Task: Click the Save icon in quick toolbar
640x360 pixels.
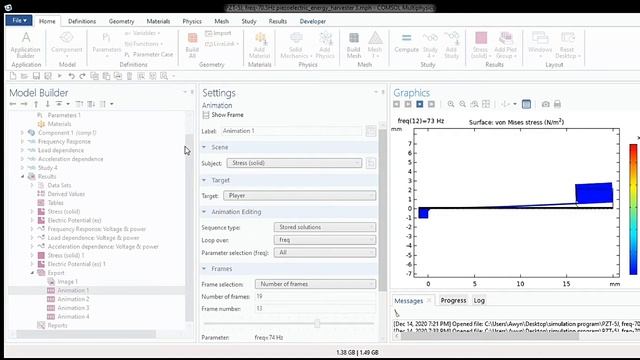Action: 36,76
